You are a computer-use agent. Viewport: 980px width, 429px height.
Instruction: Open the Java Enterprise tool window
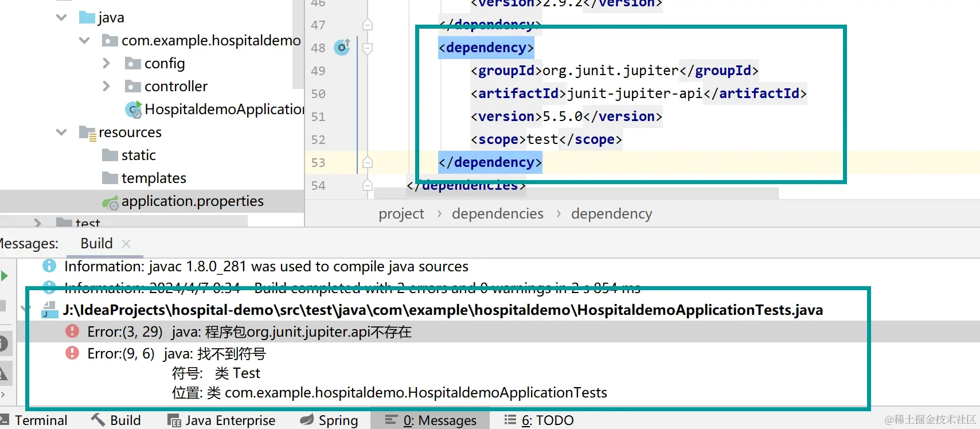221,420
